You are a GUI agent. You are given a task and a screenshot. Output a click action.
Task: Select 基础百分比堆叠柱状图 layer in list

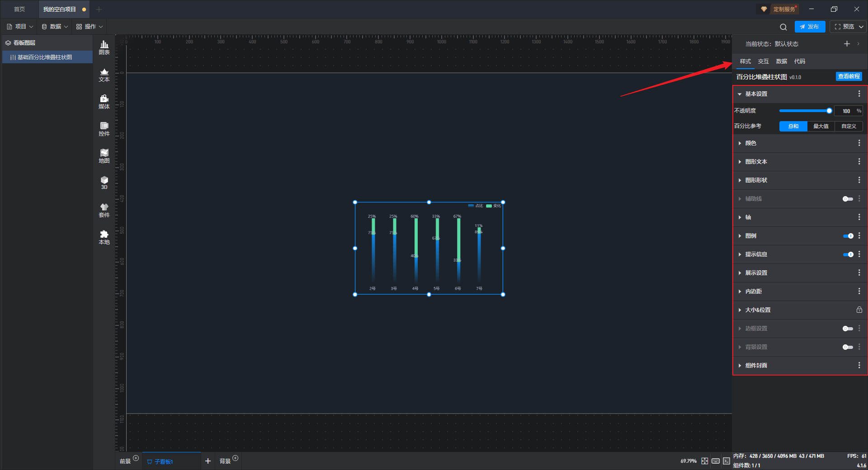(47, 57)
